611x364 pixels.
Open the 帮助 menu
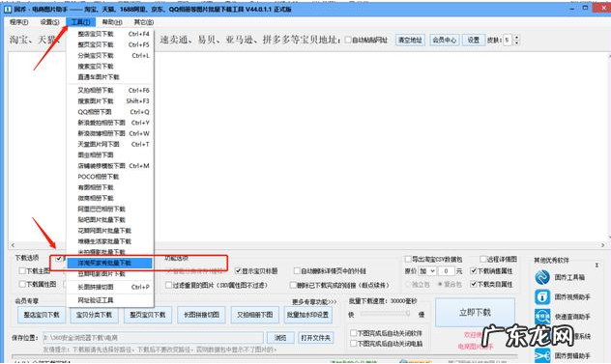112,22
